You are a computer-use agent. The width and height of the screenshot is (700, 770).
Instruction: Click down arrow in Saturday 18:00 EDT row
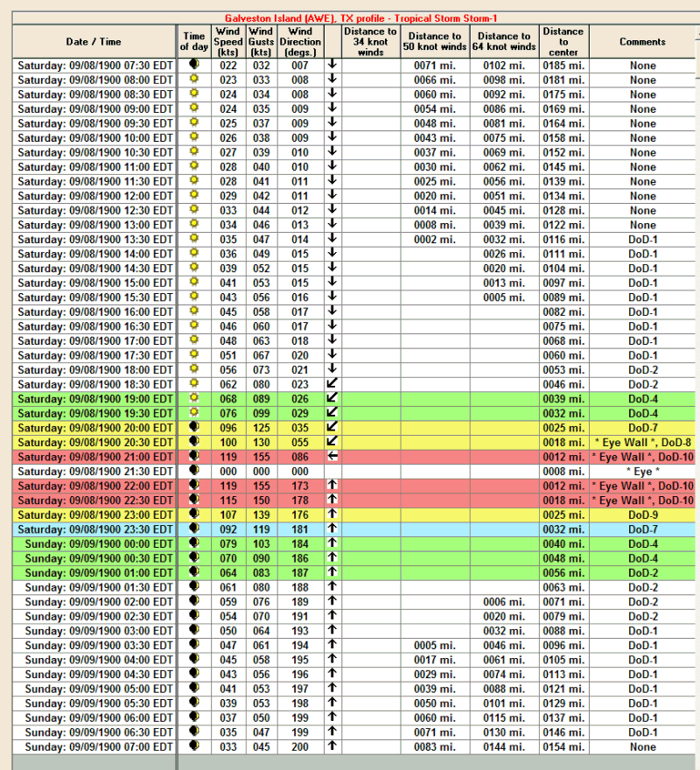tap(332, 368)
